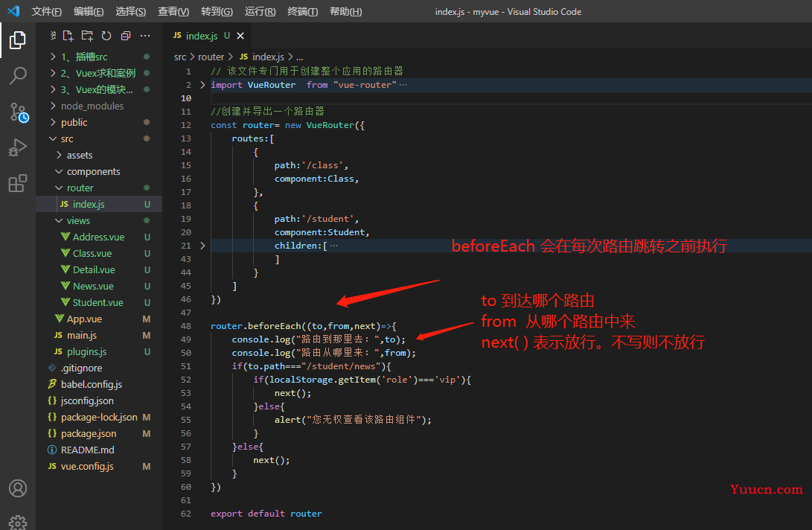The height and width of the screenshot is (530, 812).
Task: Expand the 3、Vuex的模块... folder
Action: click(x=99, y=89)
